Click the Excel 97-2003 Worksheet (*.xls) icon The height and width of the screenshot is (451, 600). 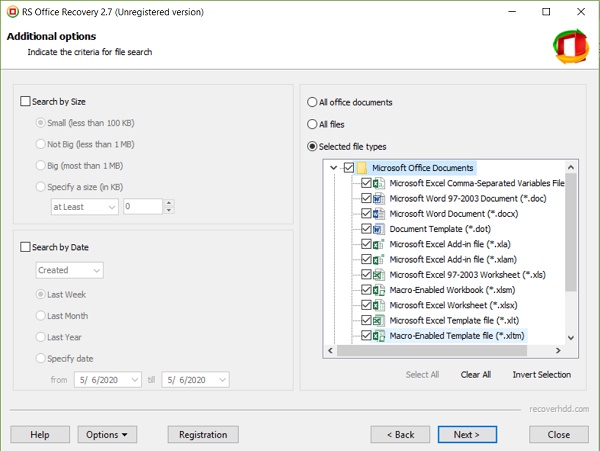(379, 275)
